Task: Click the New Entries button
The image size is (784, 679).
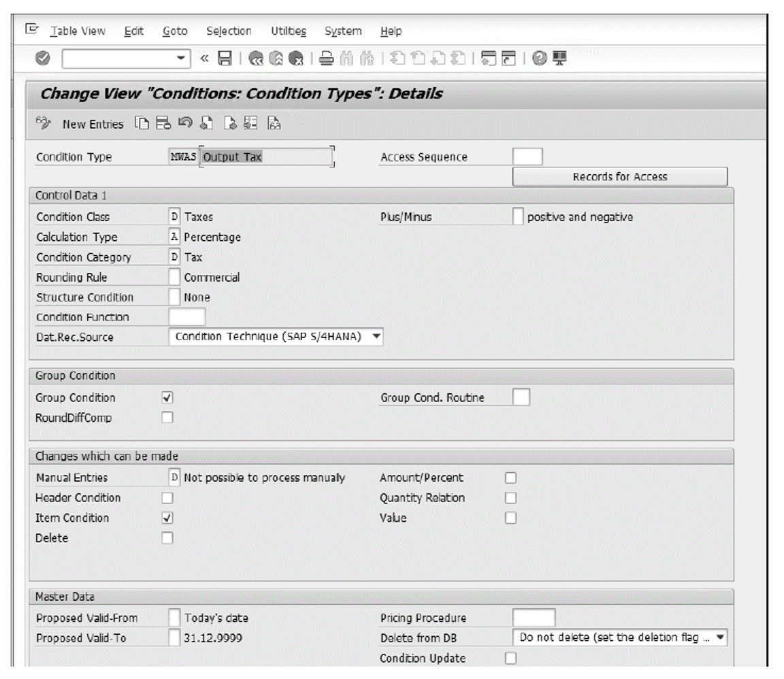Action: click(x=93, y=124)
